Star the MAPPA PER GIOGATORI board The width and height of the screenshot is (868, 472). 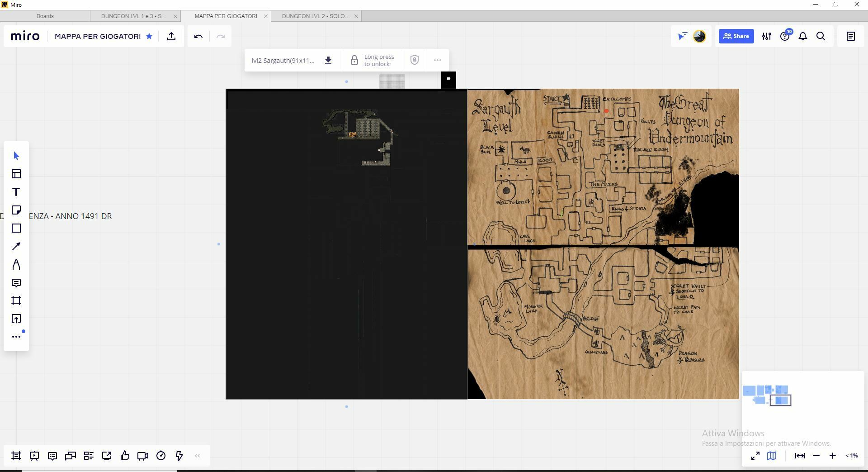point(149,36)
